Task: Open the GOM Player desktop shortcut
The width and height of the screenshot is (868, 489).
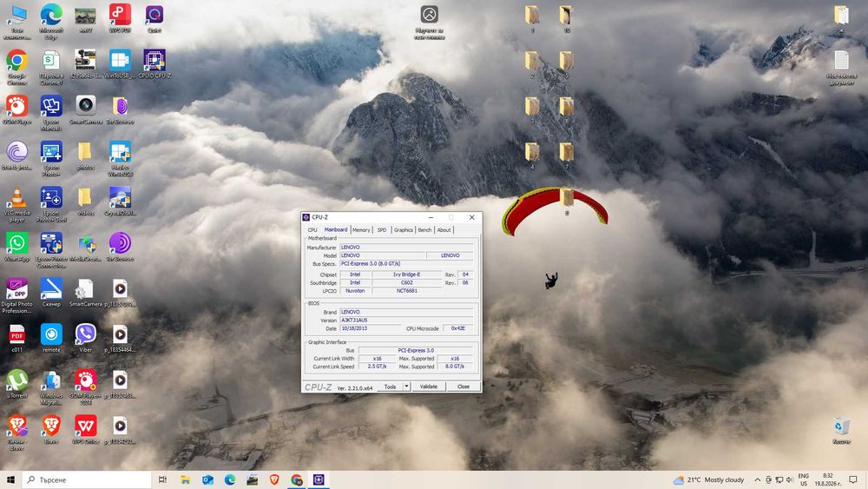Action: pyautogui.click(x=16, y=109)
